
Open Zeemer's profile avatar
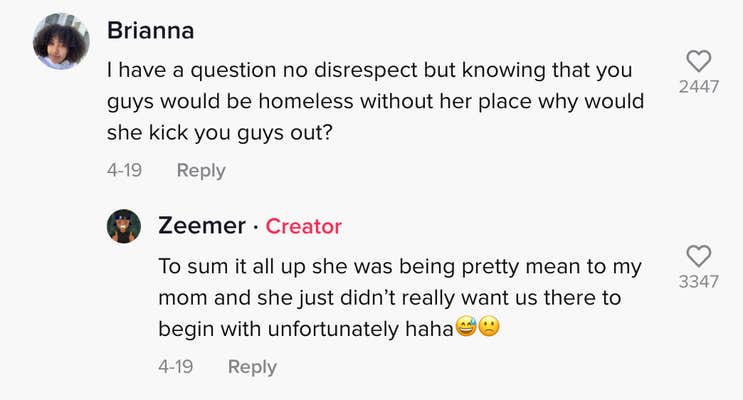click(124, 226)
